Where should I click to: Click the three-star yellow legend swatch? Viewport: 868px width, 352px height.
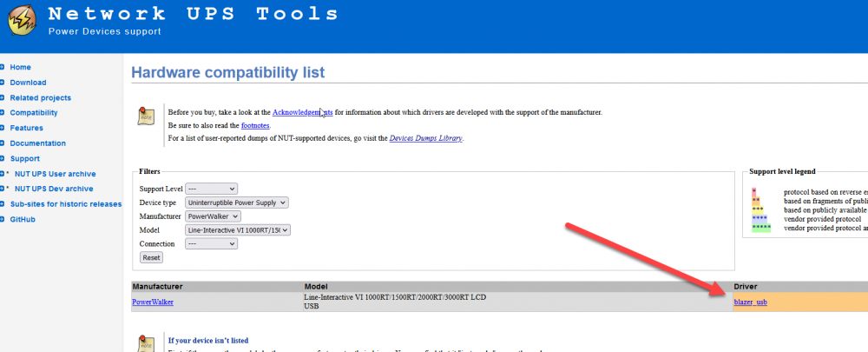759,210
